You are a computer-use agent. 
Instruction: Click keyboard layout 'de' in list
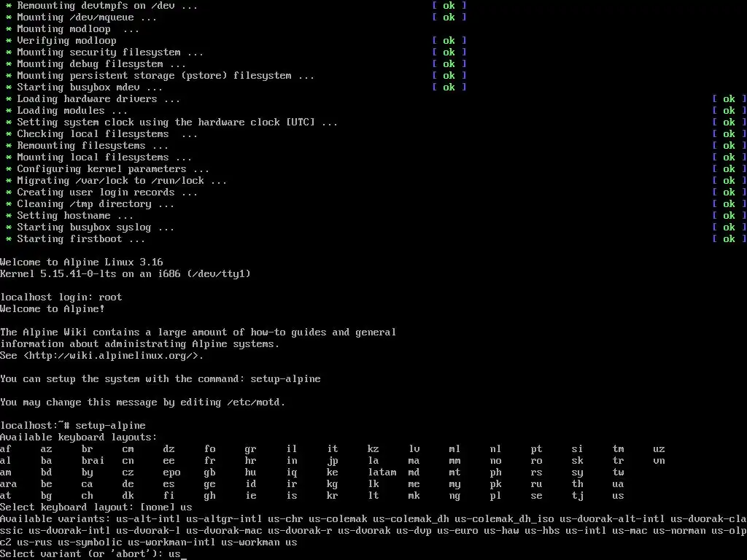click(x=128, y=484)
